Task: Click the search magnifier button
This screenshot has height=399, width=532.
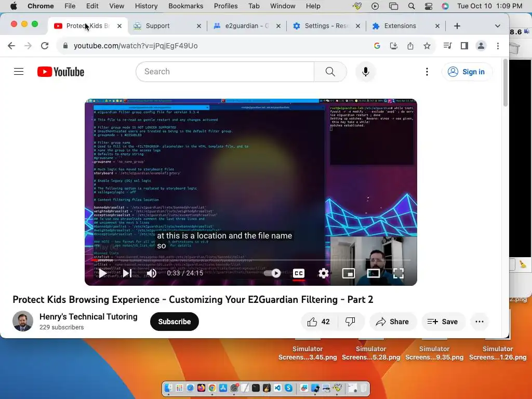Action: click(x=330, y=72)
